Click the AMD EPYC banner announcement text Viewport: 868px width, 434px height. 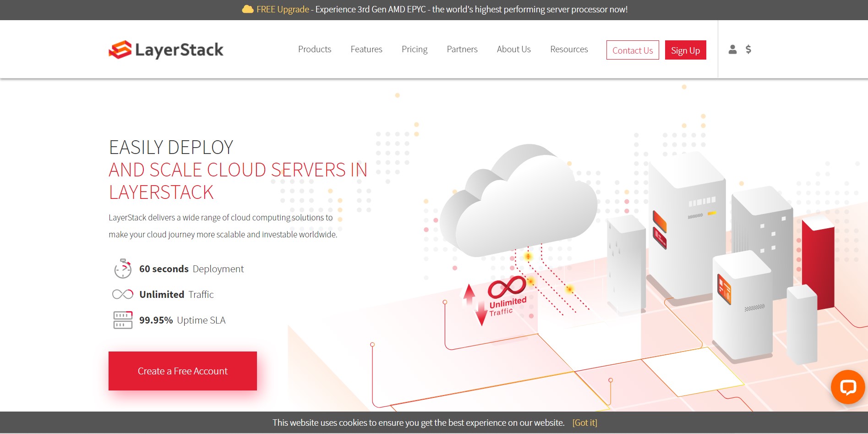pyautogui.click(x=471, y=9)
